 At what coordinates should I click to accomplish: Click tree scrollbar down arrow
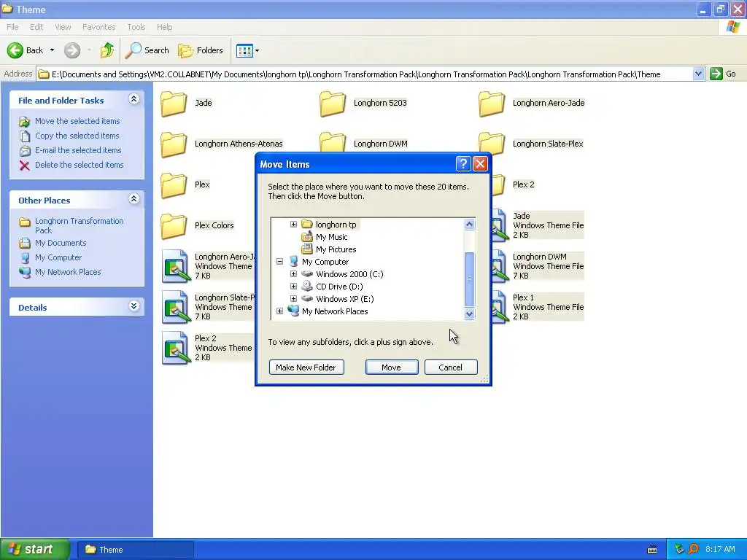pos(469,314)
